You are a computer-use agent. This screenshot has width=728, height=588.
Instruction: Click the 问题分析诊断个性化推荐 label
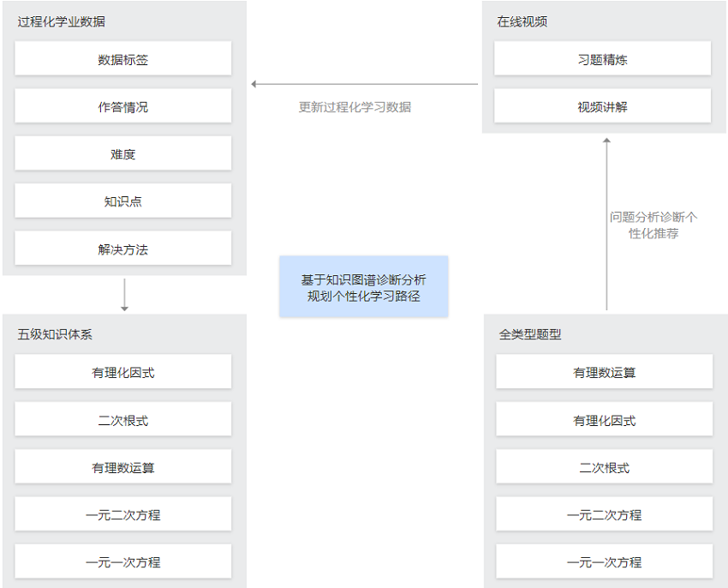[653, 225]
